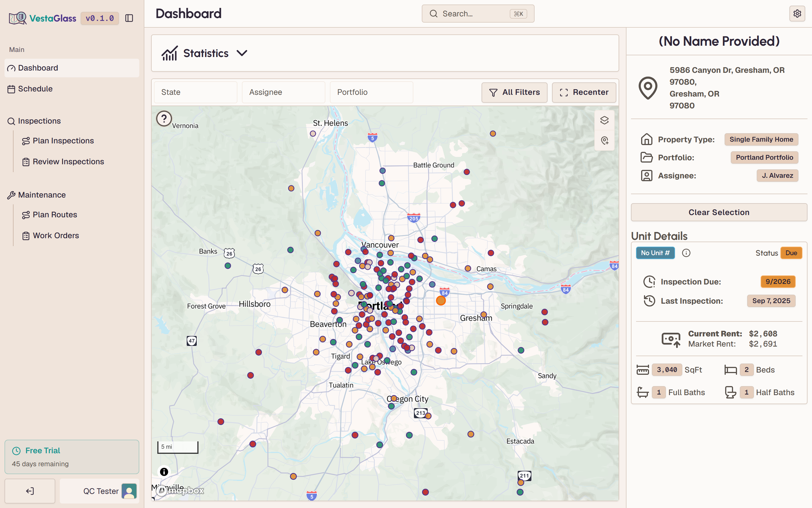This screenshot has width=812, height=508.
Task: Click the QC Tester avatar image
Action: (x=129, y=491)
